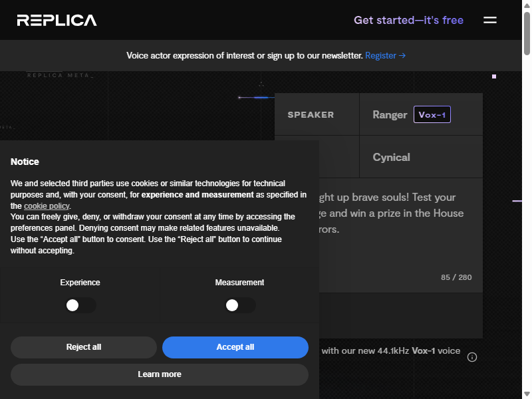Image resolution: width=532 pixels, height=399 pixels.
Task: Click the Notice heading
Action: 25,162
